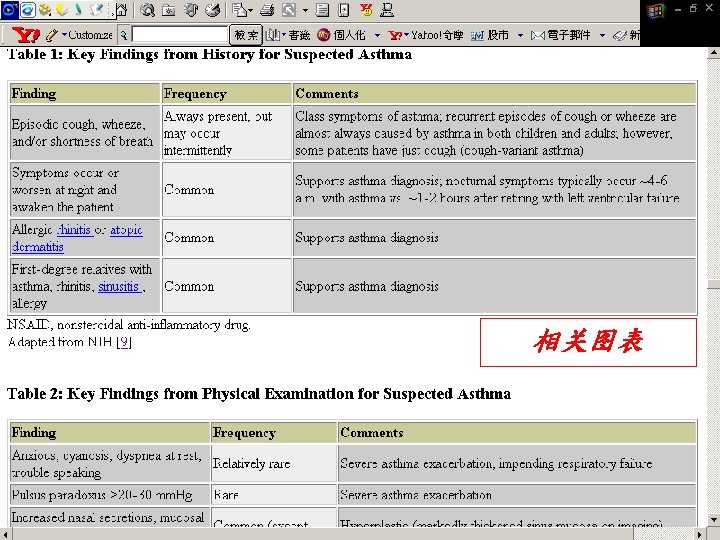Screen dimensions: 720x540
Task: Click the 'Relatively rare' frequency cell
Action: point(273,463)
